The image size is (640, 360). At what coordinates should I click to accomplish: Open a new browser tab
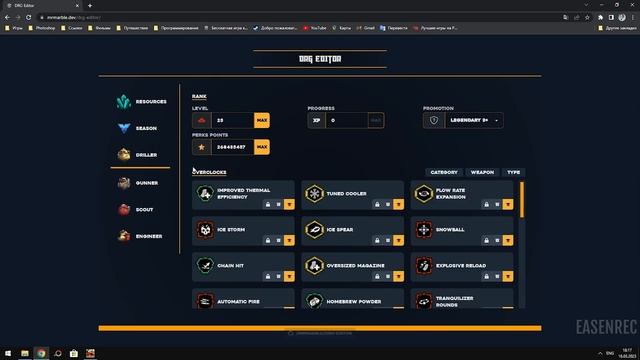pos(90,6)
